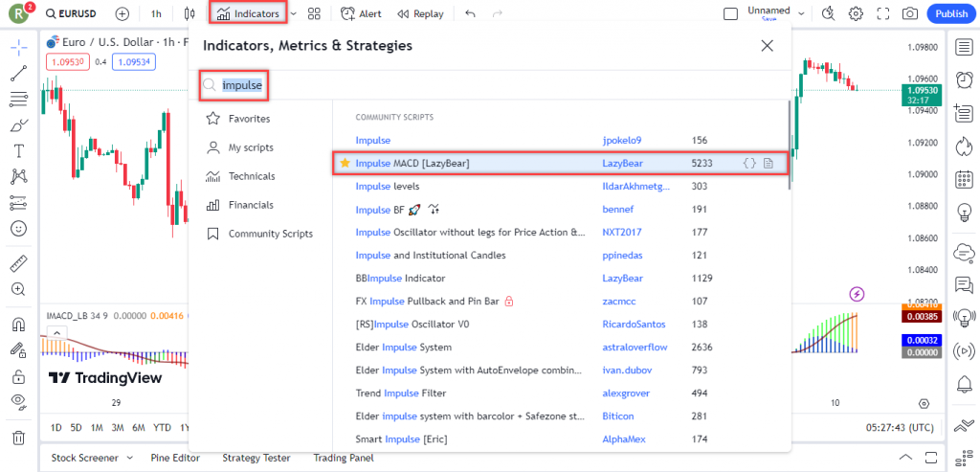Remove objects with the trash icon
This screenshot has height=472, width=980.
[x=19, y=437]
